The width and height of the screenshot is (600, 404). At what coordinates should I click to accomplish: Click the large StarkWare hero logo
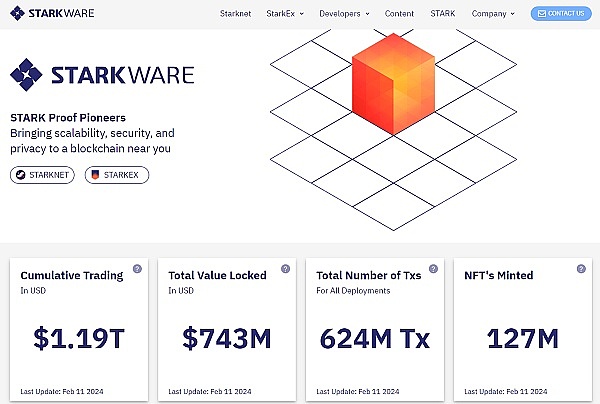coord(102,75)
